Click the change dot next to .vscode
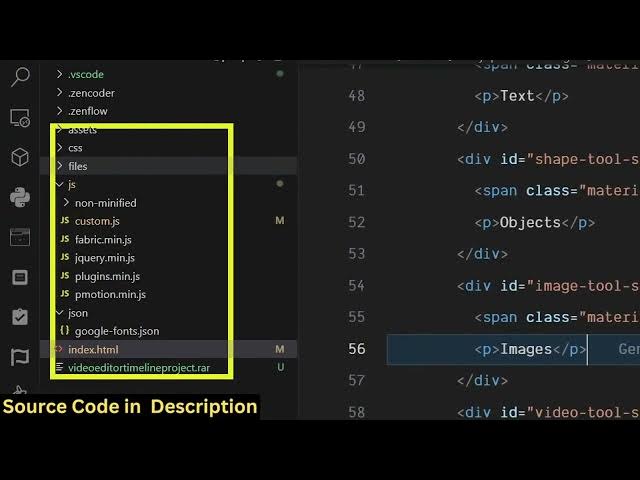The height and width of the screenshot is (480, 640). coord(280,74)
